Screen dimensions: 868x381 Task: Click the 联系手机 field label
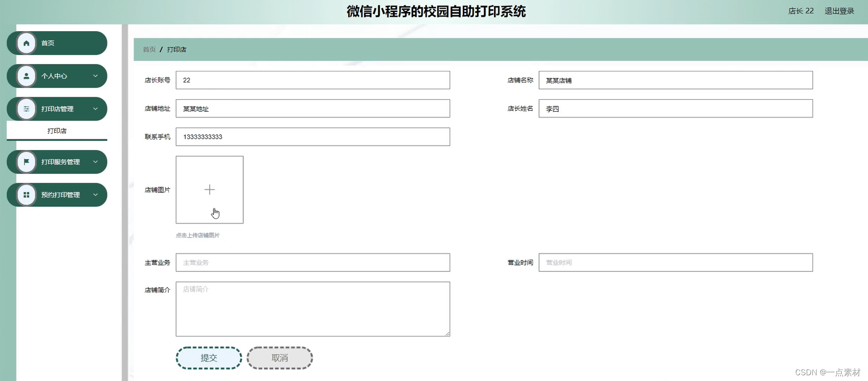(158, 137)
